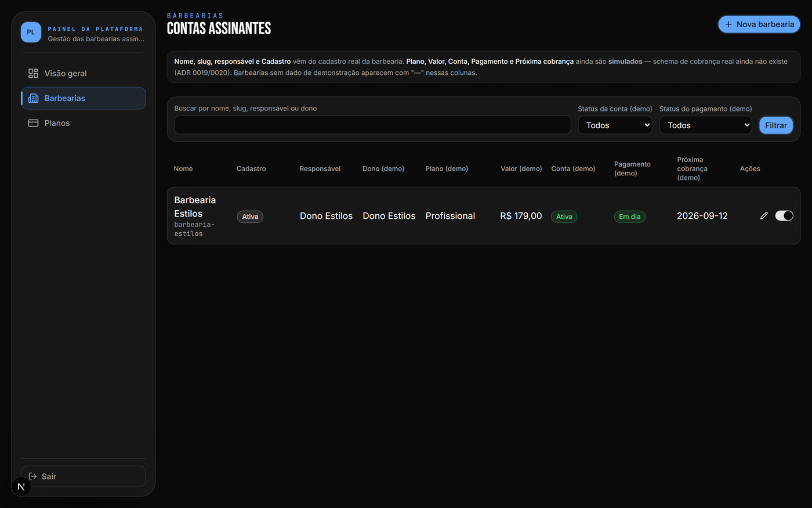
Task: Click the Dono (demo) Dono Estilos cell
Action: coord(389,216)
